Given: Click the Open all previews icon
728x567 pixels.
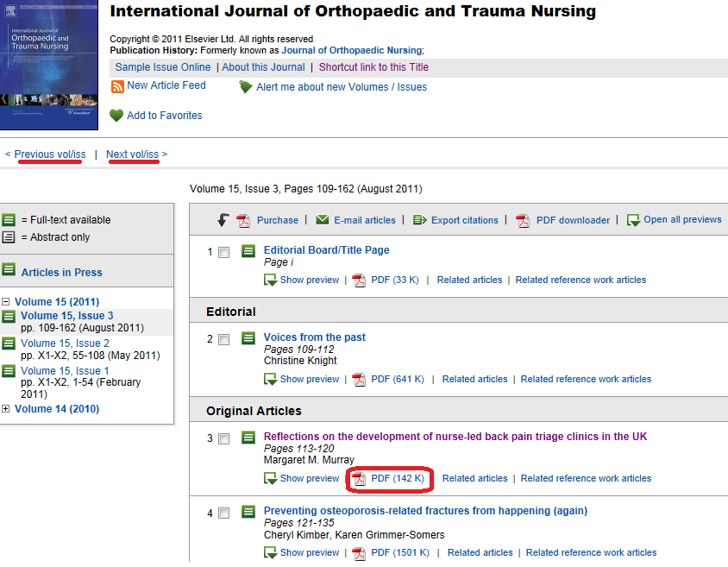Looking at the screenshot, I should tap(633, 220).
